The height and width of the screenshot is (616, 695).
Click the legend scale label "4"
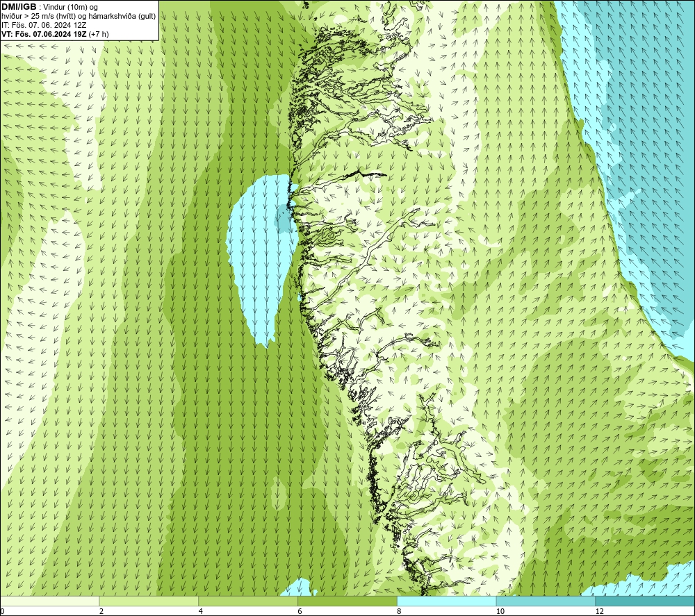[x=201, y=612]
